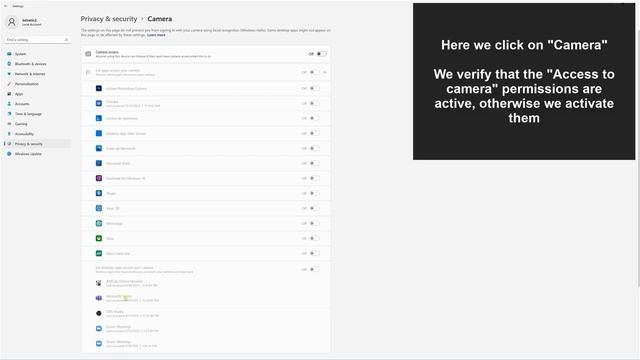Click the Accounts person icon in sidebar
This screenshot has width=640, height=360.
9,104
